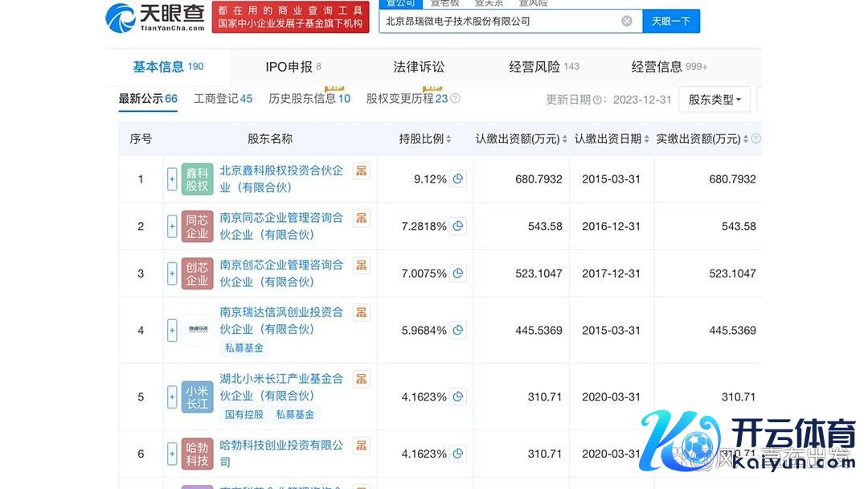The height and width of the screenshot is (489, 868).
Task: Select the 工商登记 45 sub-tab
Action: (223, 99)
